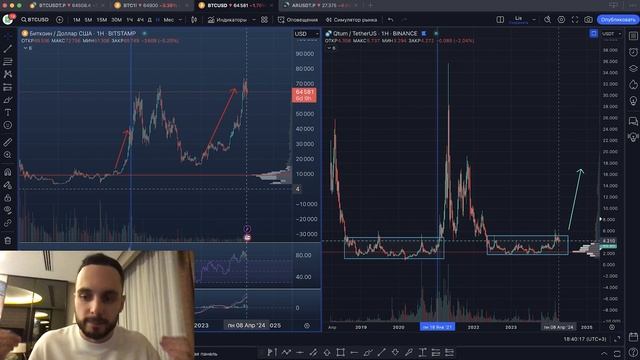Open USDT currency dropdown on Qtum chart

(611, 34)
